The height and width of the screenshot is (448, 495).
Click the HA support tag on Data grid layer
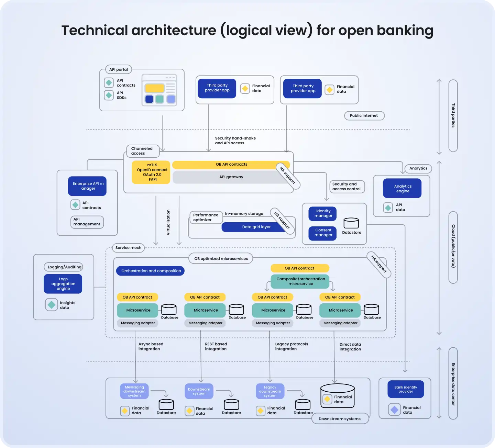283,221
